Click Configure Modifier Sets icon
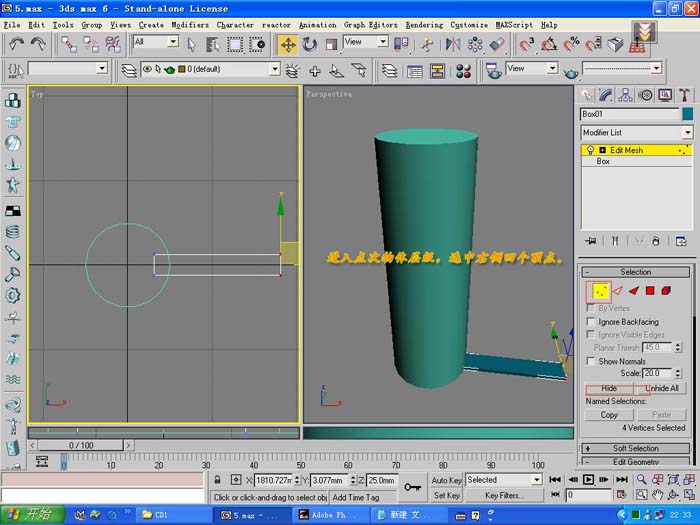The image size is (700, 525). pos(681,241)
